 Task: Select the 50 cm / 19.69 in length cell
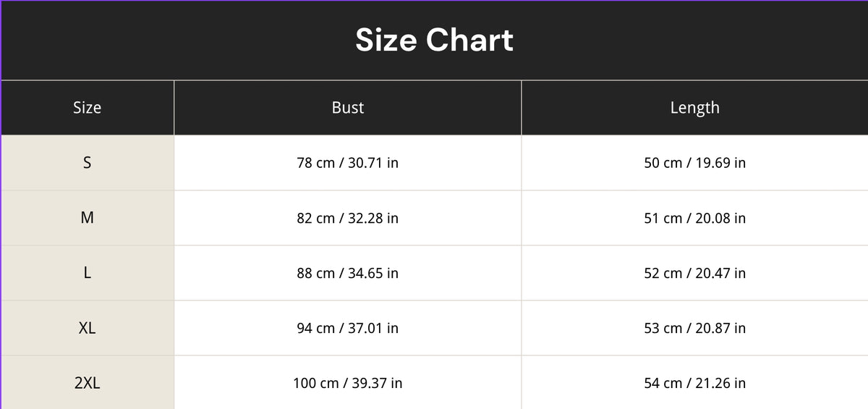point(694,163)
